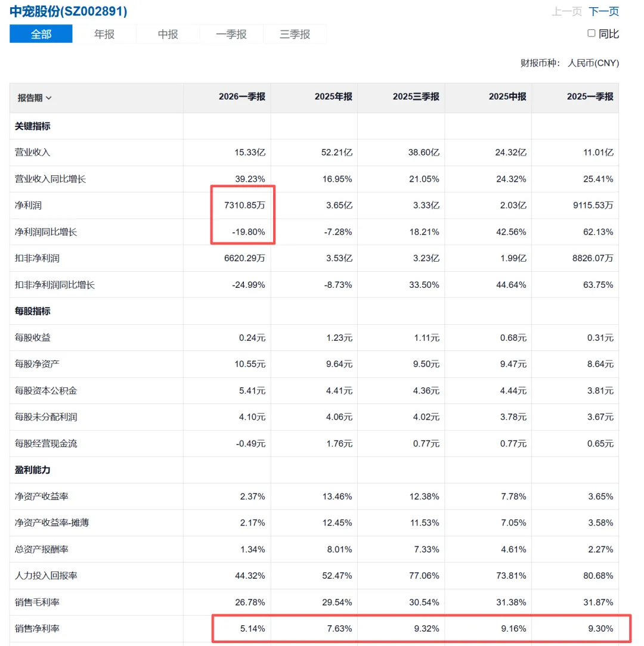Click the 3.65亿 net profit value

[339, 205]
